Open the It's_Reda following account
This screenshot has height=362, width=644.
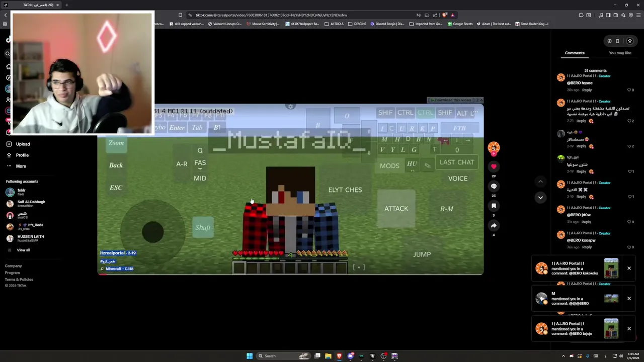coord(25,227)
